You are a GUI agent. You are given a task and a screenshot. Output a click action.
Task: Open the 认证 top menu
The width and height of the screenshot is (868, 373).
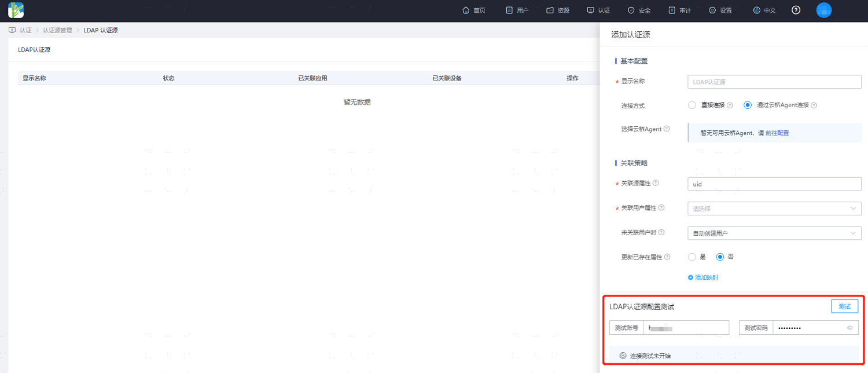coord(598,10)
